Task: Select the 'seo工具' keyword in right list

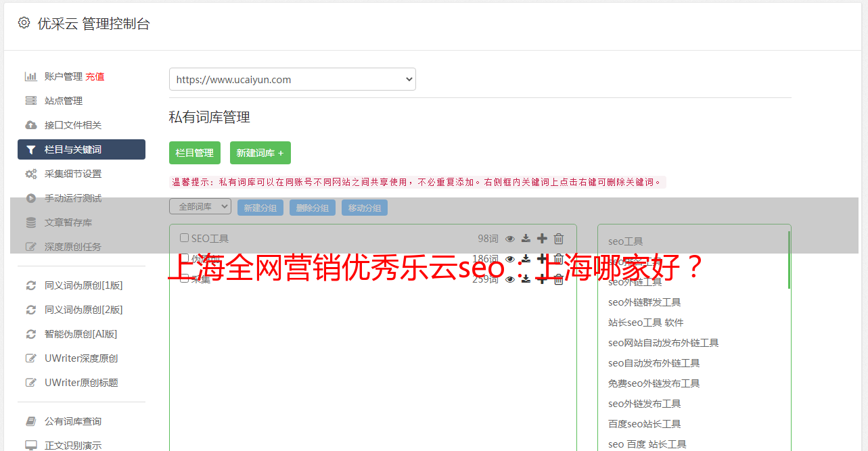Action: pos(626,241)
